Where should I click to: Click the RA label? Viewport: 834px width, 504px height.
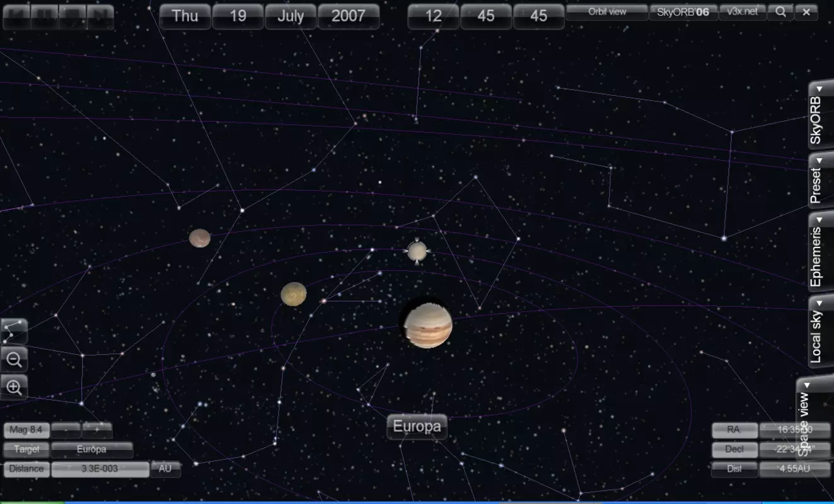[x=734, y=430]
